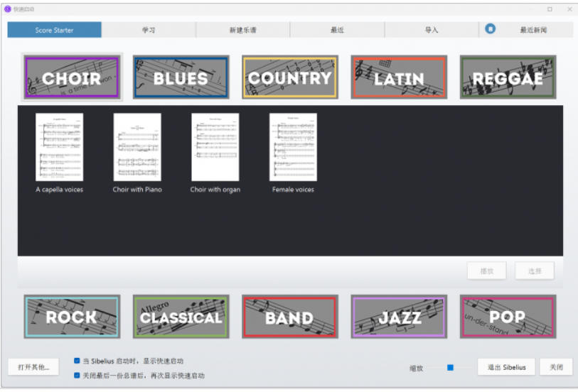Select the A capella voices score thumbnail
Screen dimensions: 578x392
pos(59,147)
